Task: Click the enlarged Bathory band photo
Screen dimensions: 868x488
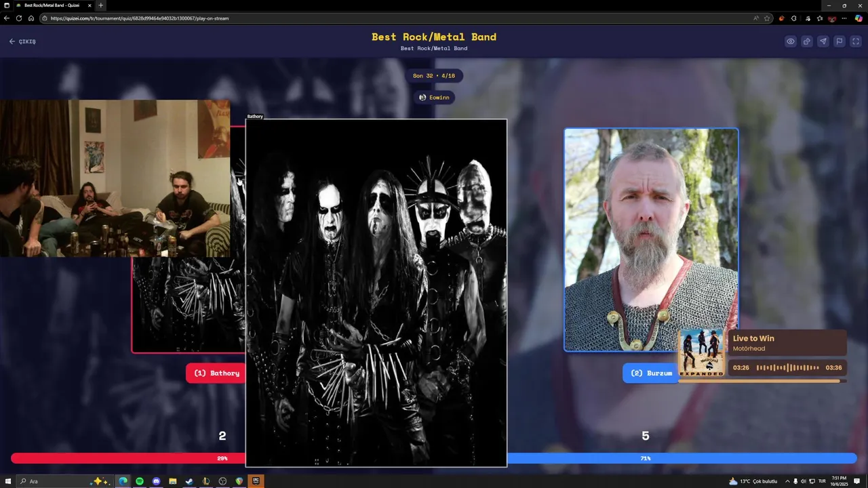Action: pos(376,293)
